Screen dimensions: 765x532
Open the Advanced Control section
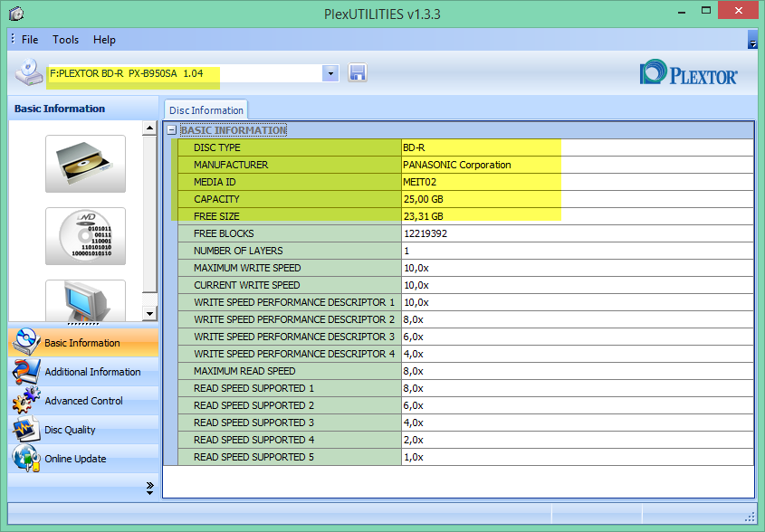click(x=83, y=400)
